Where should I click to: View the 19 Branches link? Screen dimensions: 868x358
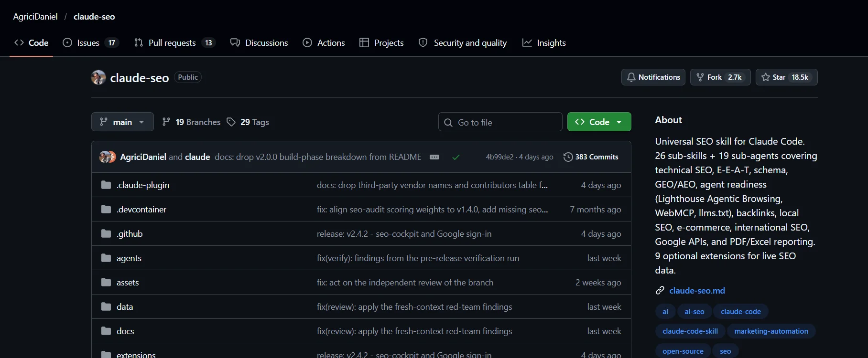191,122
